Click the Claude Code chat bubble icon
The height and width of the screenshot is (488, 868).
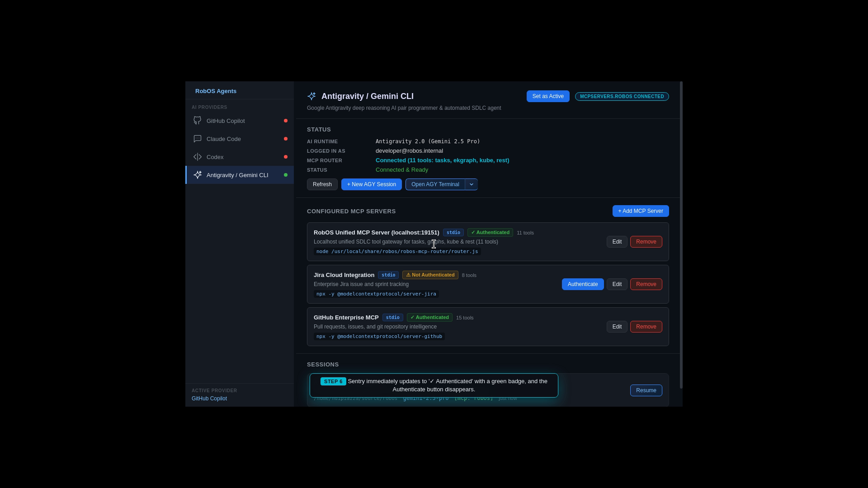(x=198, y=139)
